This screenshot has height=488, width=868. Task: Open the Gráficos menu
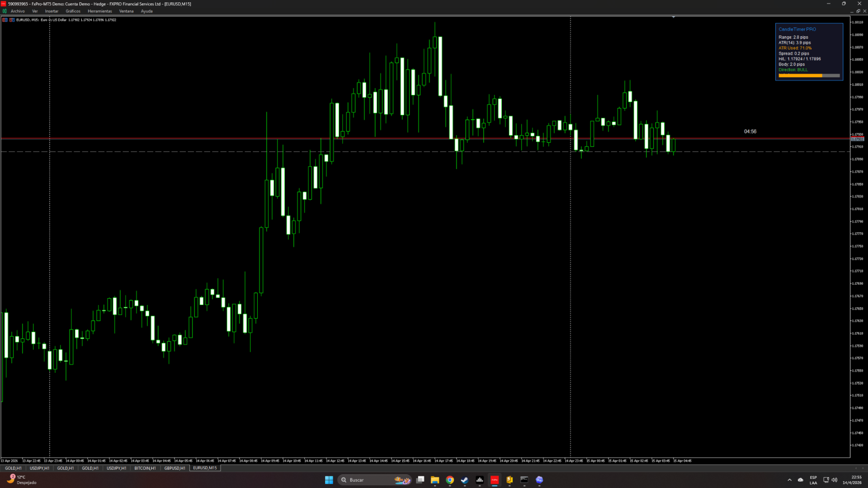click(x=73, y=11)
